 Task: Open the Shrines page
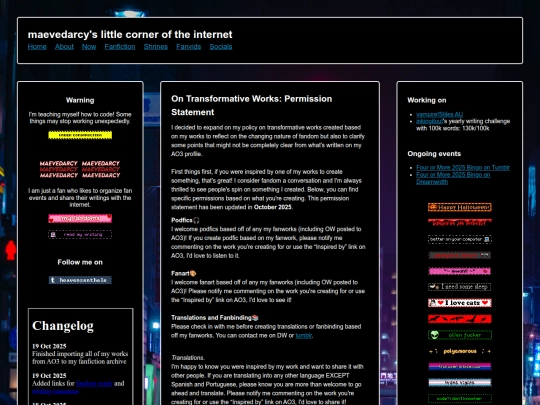(x=156, y=46)
